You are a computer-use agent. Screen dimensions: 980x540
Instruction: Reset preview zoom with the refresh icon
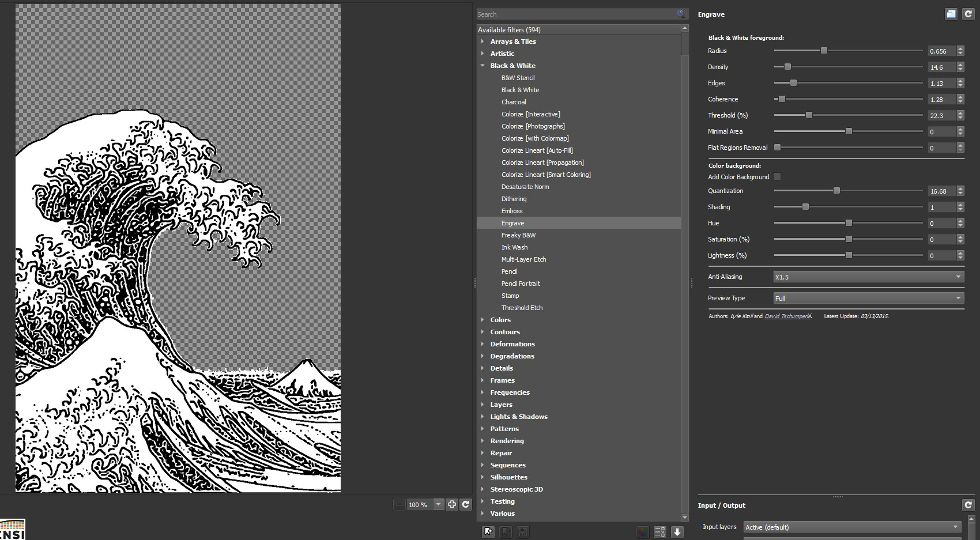(x=466, y=505)
